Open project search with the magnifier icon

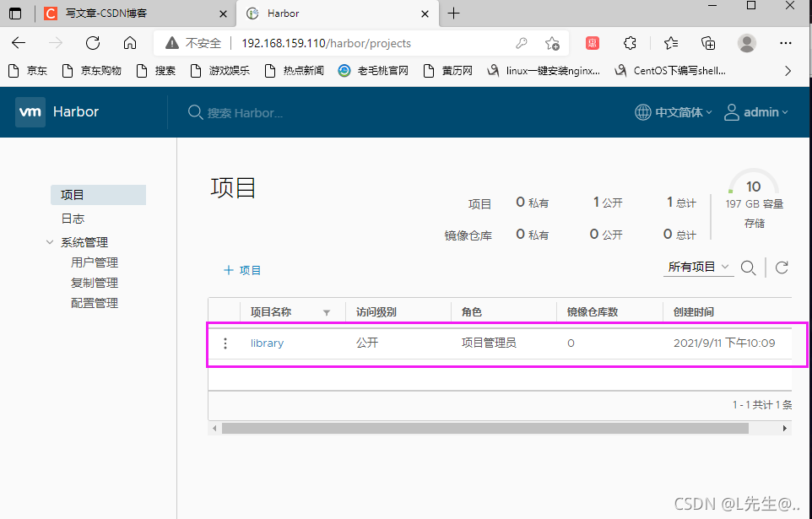(749, 268)
